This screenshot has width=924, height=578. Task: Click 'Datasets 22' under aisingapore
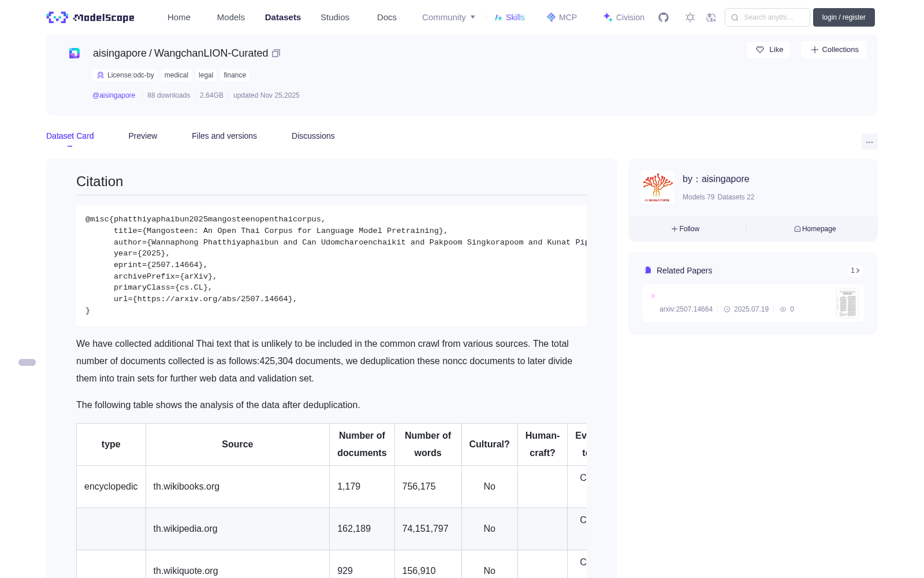coord(736,197)
